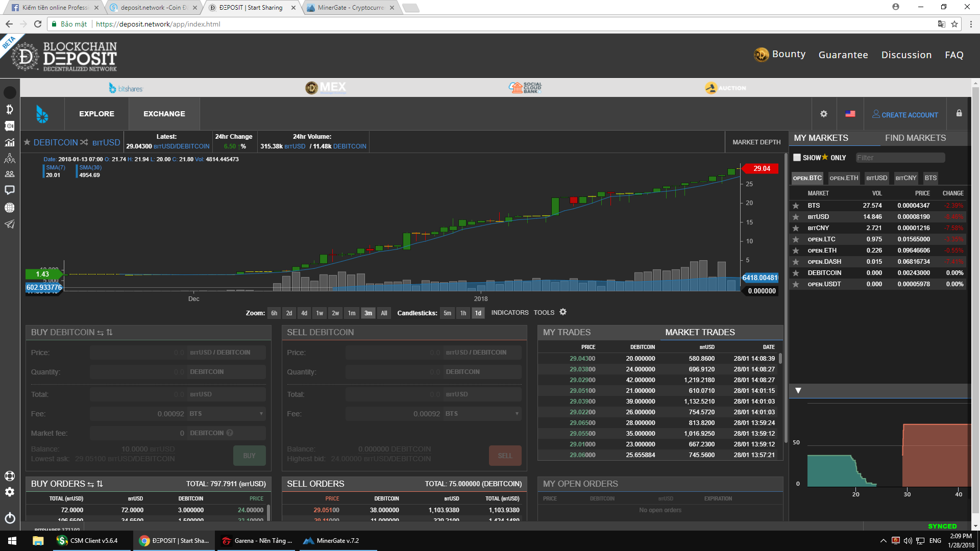Click the power icon at sidebar bottom
980x551 pixels.
10,518
